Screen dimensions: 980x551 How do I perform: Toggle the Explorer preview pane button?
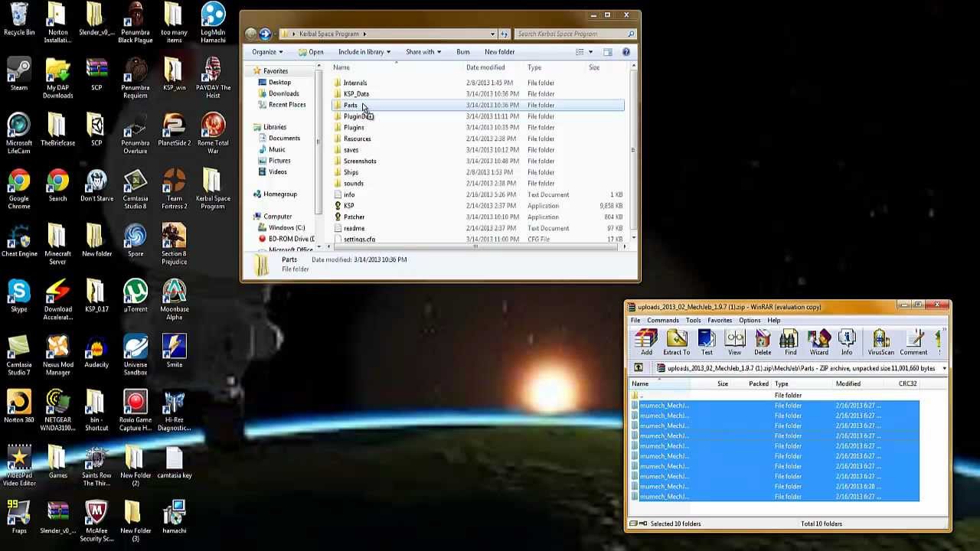tap(607, 52)
